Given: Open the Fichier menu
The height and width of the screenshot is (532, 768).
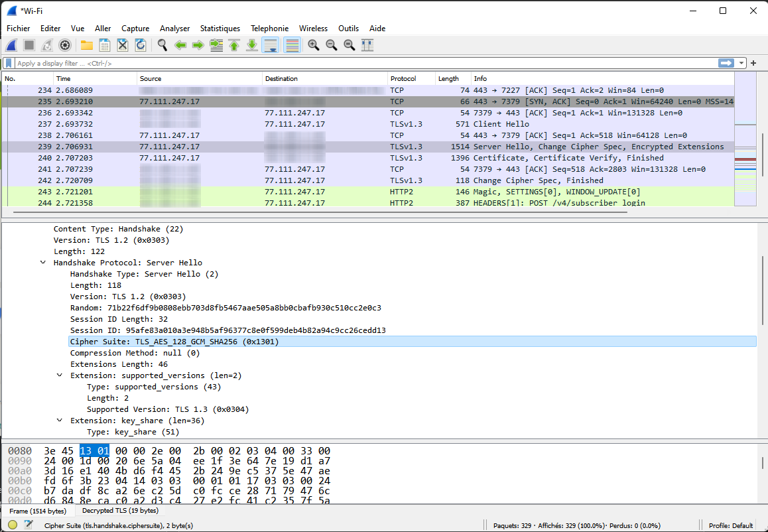Looking at the screenshot, I should (x=18, y=29).
